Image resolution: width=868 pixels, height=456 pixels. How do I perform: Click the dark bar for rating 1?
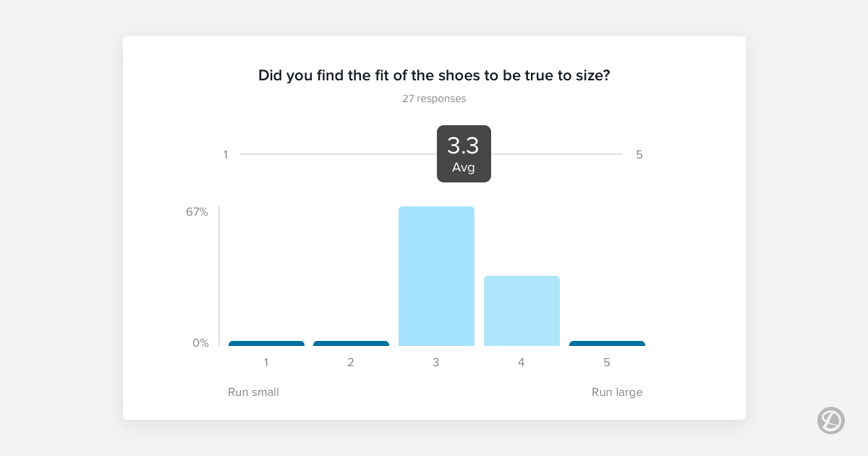(x=266, y=344)
